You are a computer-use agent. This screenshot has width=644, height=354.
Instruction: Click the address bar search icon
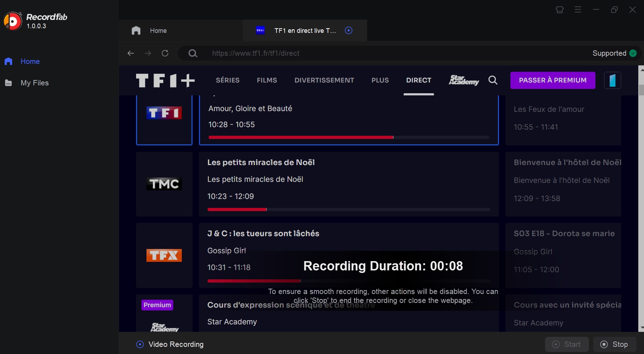pyautogui.click(x=193, y=53)
